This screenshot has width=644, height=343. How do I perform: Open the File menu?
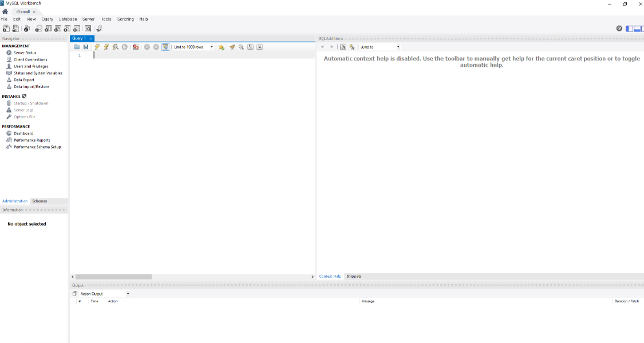tap(4, 19)
